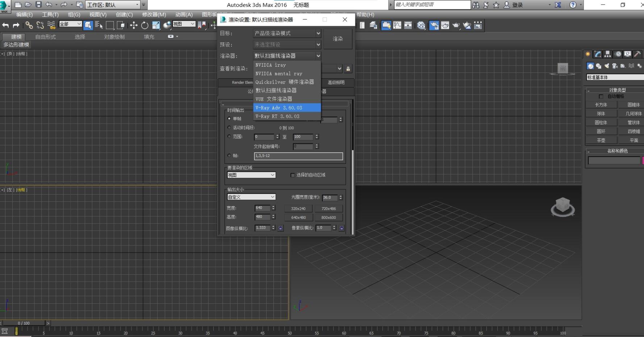Activate the Rotate tool icon
Viewport: 644px width, 337px height.
145,25
